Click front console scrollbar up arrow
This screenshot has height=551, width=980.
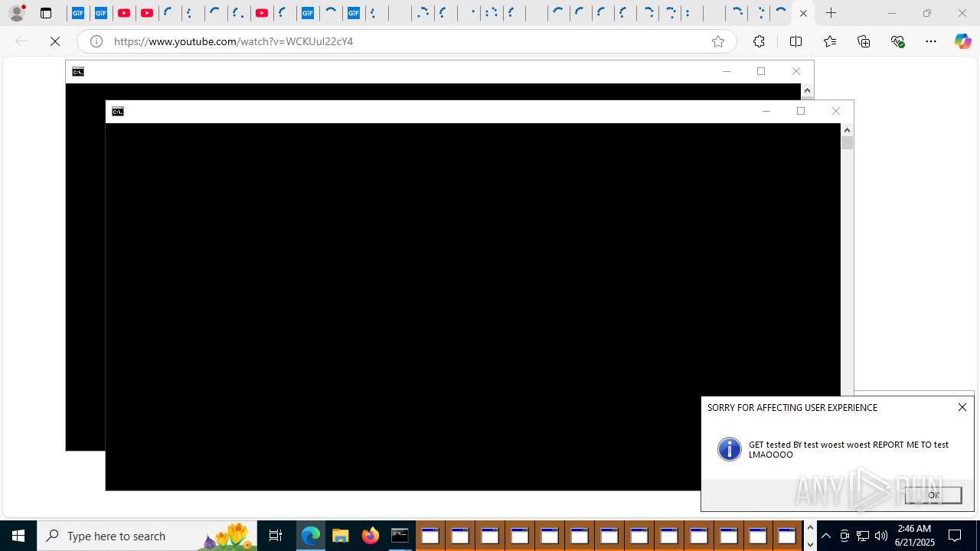tap(847, 130)
